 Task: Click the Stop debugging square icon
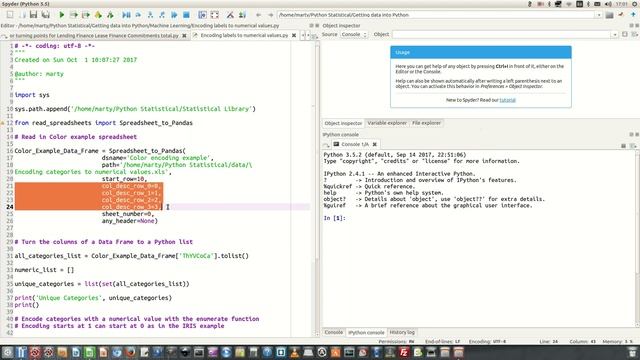point(186,15)
